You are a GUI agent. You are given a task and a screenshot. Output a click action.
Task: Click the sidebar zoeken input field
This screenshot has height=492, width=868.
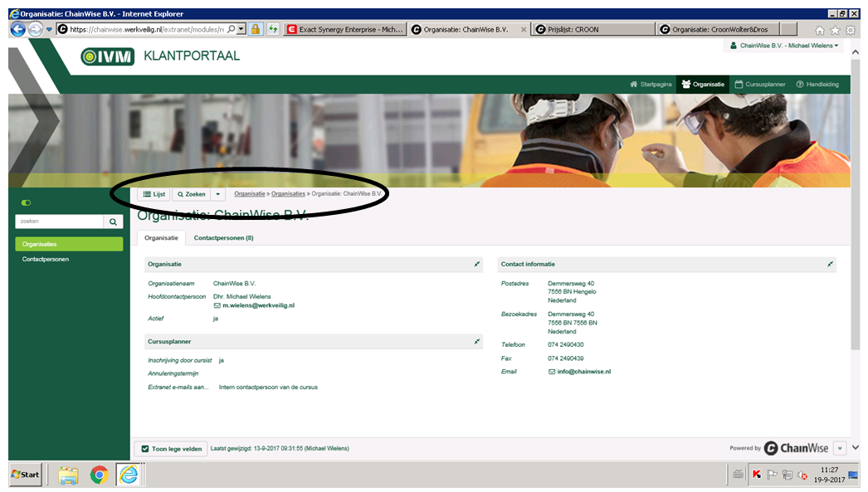59,222
